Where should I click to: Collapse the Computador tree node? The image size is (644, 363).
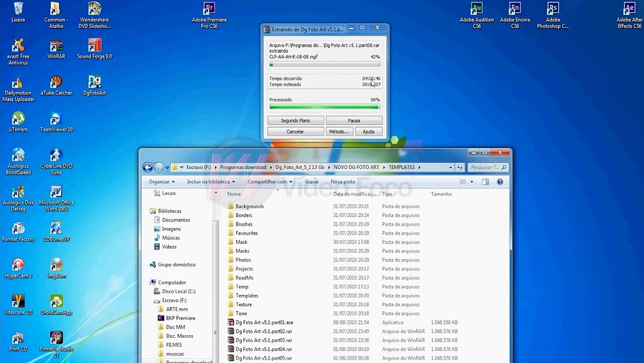pyautogui.click(x=171, y=282)
